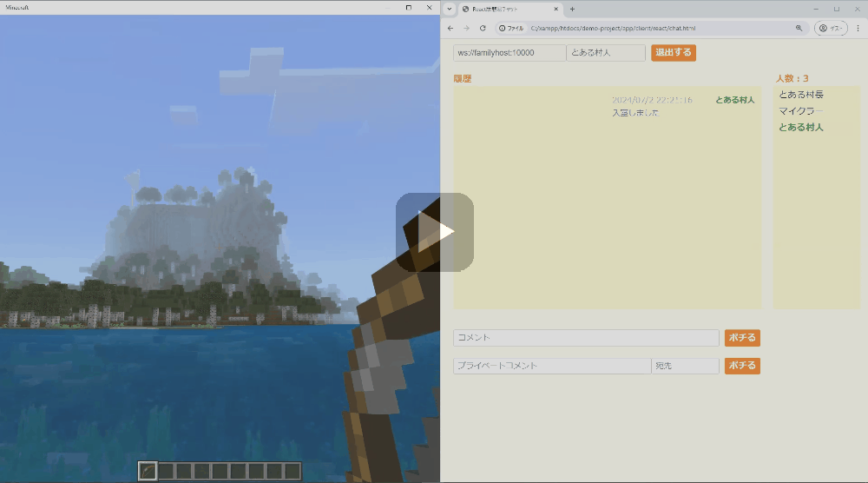Close the Minecraft window

pos(429,7)
